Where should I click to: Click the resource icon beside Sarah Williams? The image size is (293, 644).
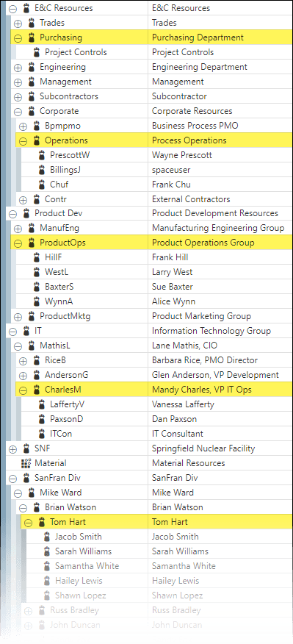click(47, 551)
